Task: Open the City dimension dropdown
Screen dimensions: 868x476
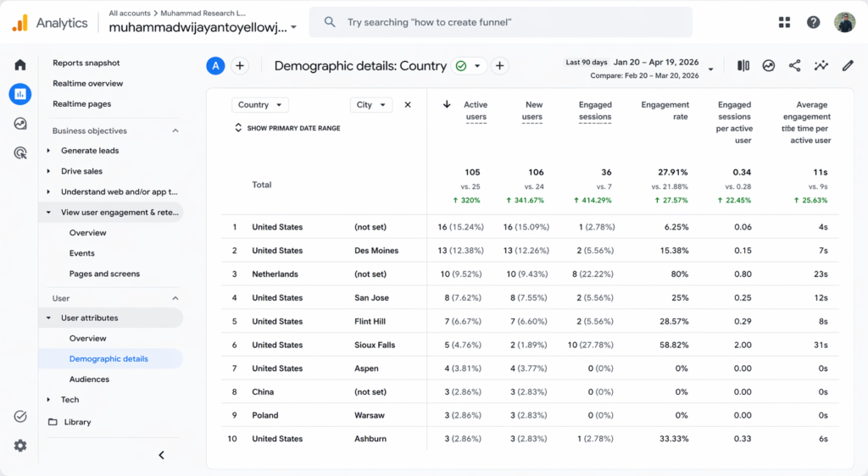Action: pyautogui.click(x=370, y=105)
